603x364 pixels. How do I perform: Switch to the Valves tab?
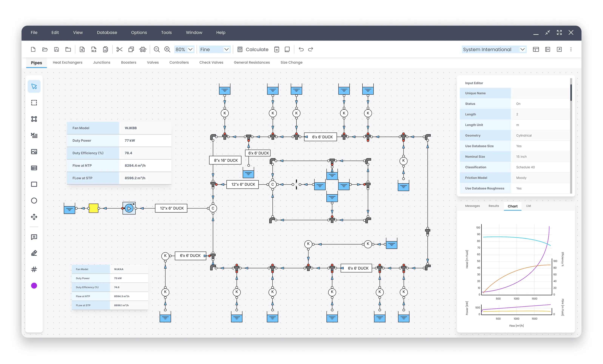coord(153,62)
